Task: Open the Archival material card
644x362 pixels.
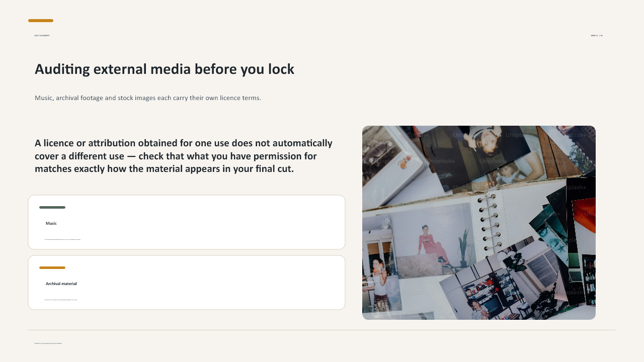Action: click(x=187, y=283)
